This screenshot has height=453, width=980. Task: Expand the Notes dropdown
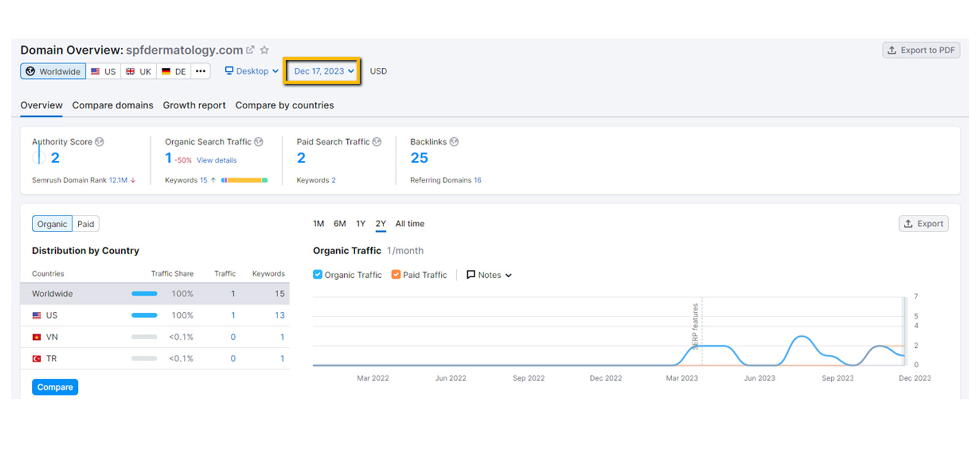coord(489,275)
